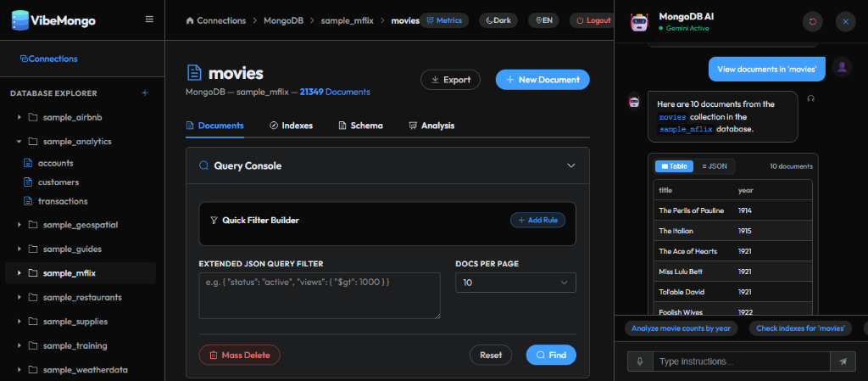Select 'The Perils of Pauline' row
The image size is (868, 381).
click(x=732, y=210)
